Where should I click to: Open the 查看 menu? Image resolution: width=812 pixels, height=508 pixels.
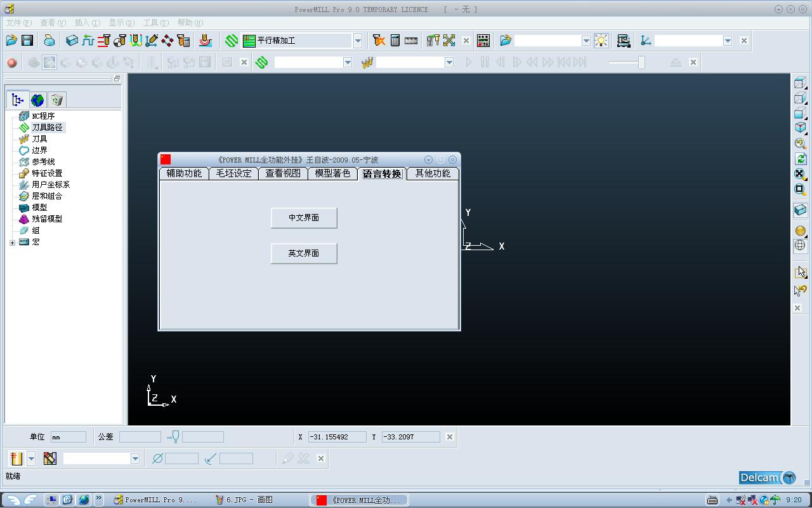[x=53, y=23]
